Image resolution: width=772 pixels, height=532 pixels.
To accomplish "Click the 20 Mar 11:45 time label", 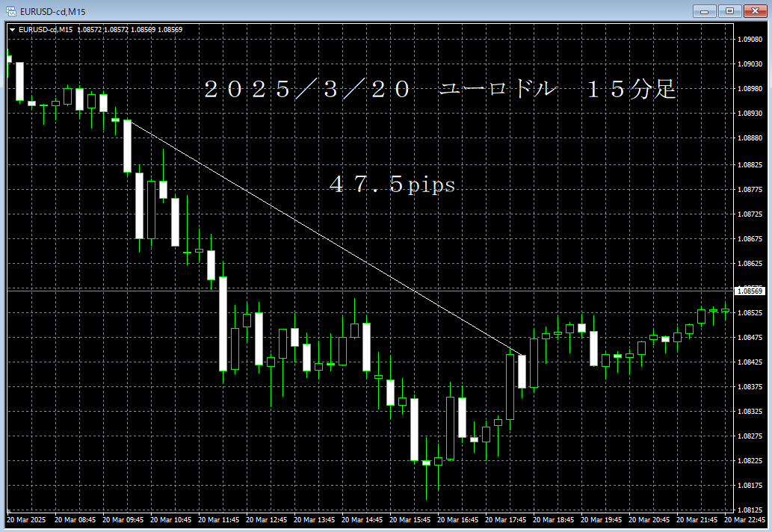I will 218,520.
